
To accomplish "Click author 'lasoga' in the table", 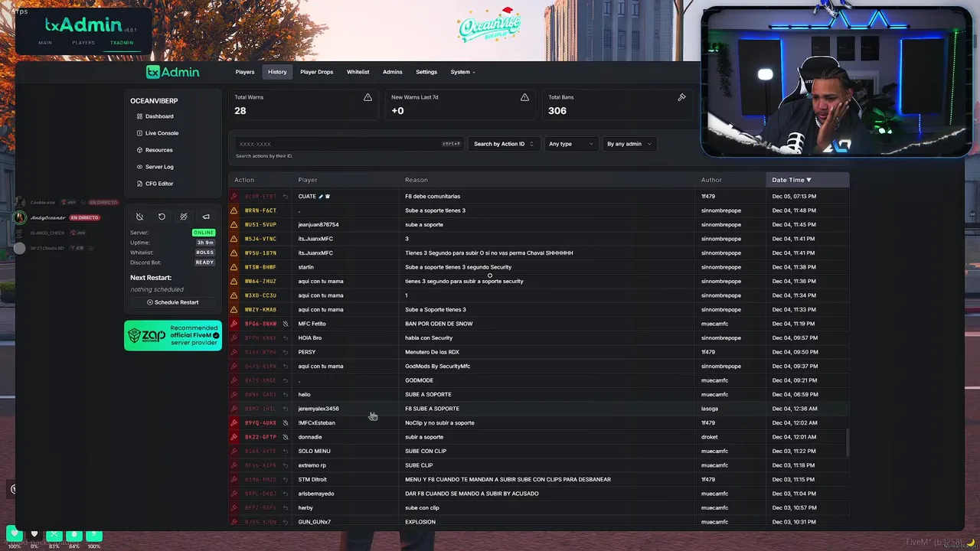I will [710, 409].
